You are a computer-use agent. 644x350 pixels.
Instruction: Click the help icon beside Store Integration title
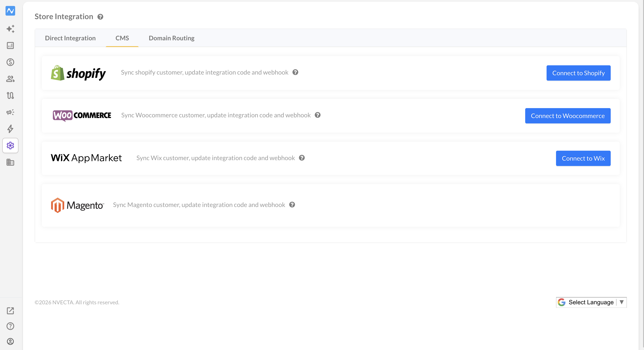coord(100,17)
